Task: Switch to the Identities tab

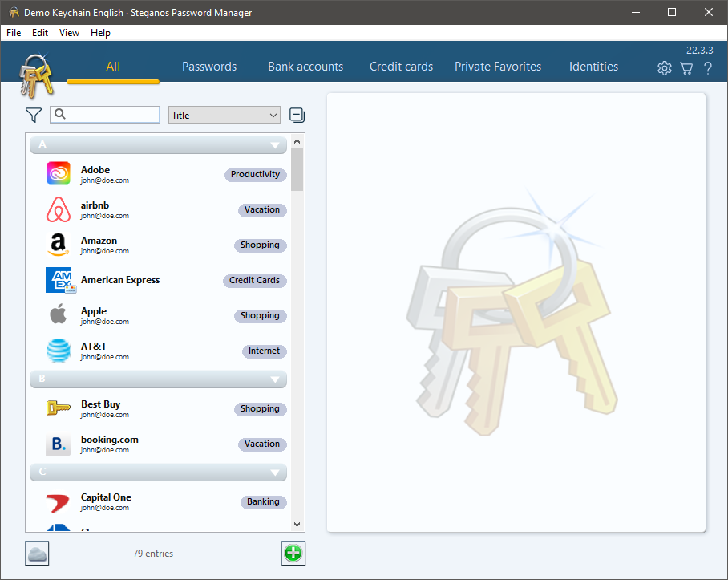Action: (x=593, y=67)
